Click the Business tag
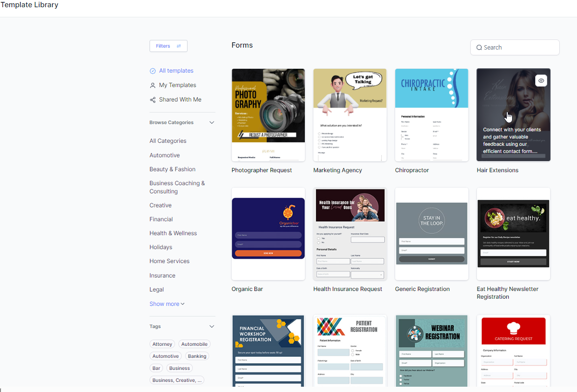Image resolution: width=577 pixels, height=392 pixels. tap(180, 368)
